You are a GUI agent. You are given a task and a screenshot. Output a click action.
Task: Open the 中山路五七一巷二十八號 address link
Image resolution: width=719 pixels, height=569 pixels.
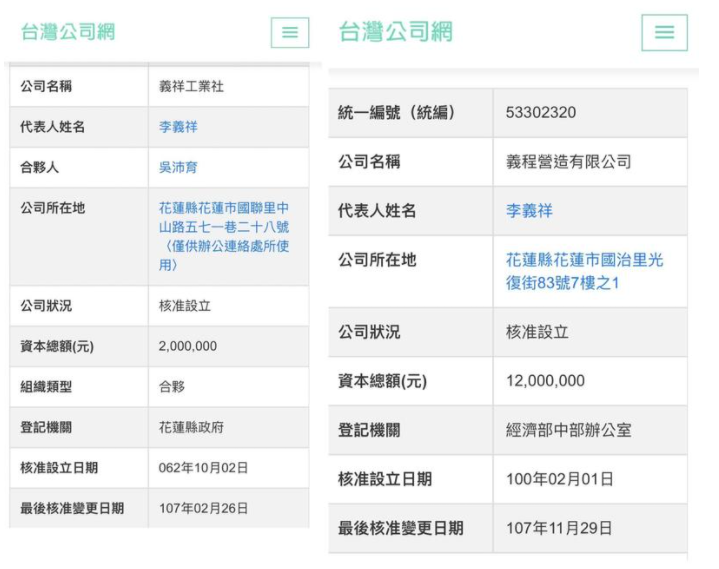tap(224, 237)
